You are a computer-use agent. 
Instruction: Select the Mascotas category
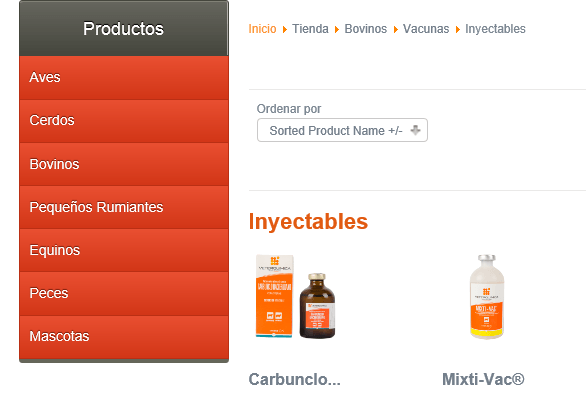point(124,337)
